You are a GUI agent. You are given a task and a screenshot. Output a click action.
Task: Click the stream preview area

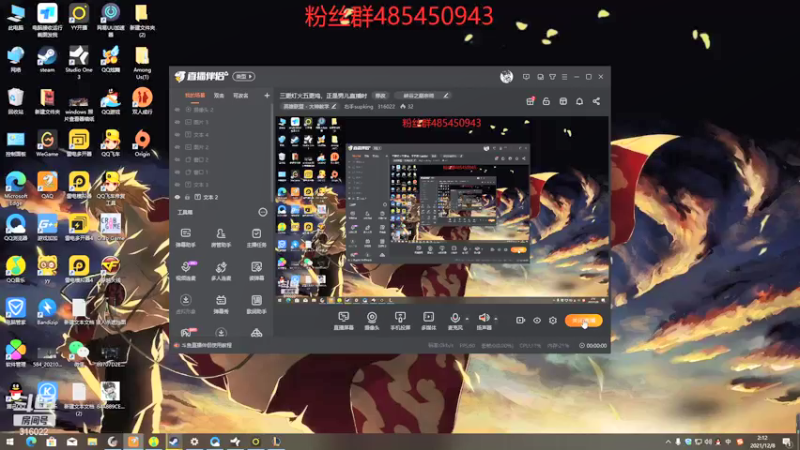coord(442,210)
